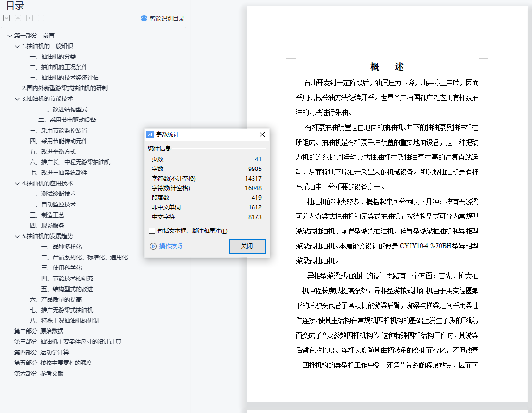
Task: Go to 一、测试诊断技术 heading
Action: coord(53,194)
